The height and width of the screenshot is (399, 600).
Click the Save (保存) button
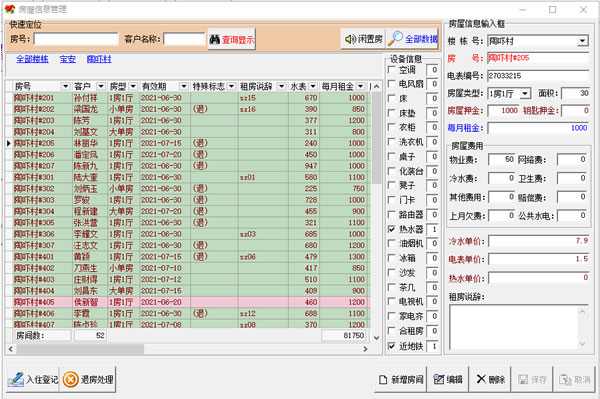click(x=532, y=379)
